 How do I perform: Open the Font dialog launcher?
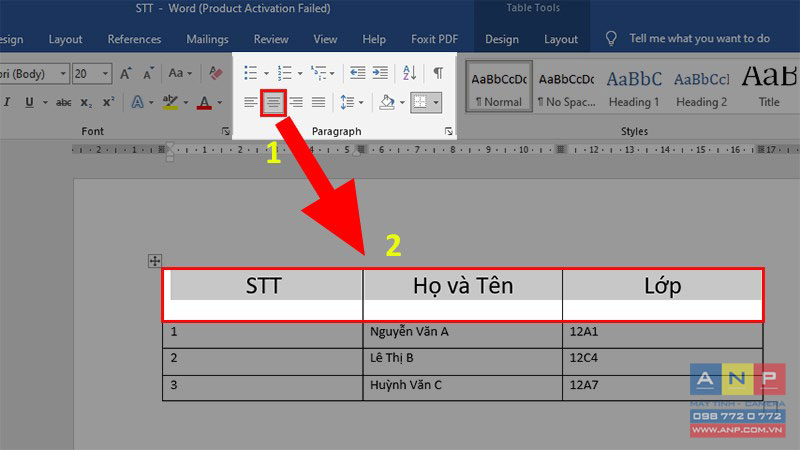226,132
